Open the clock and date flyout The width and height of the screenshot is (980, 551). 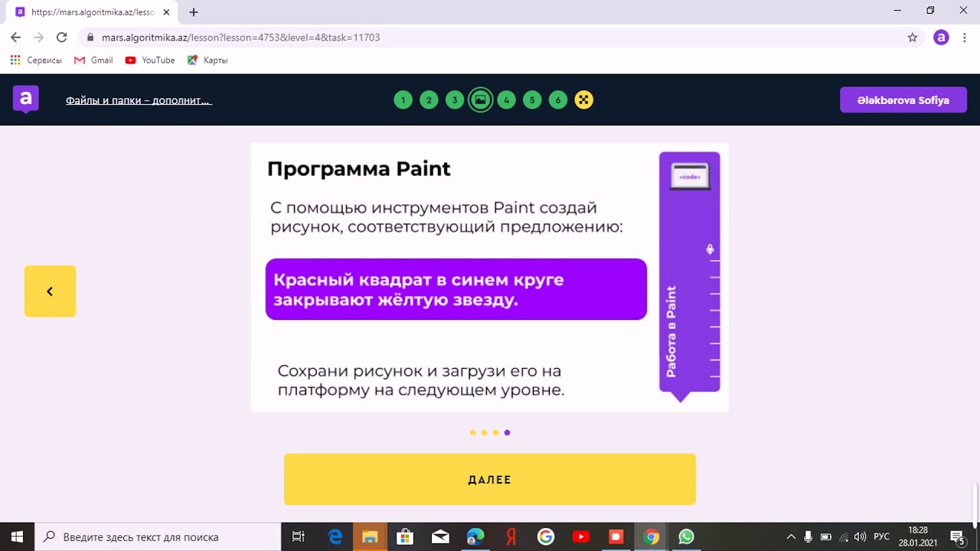point(917,536)
